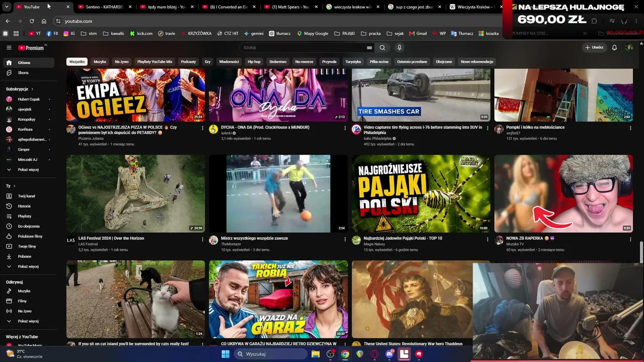
Task: Select the Stolarstwo filter chip
Action: (x=278, y=62)
